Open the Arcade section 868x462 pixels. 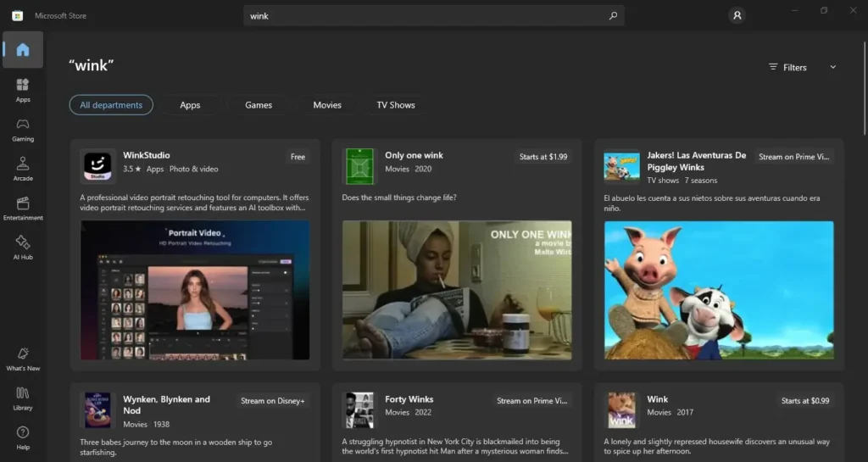click(x=23, y=169)
